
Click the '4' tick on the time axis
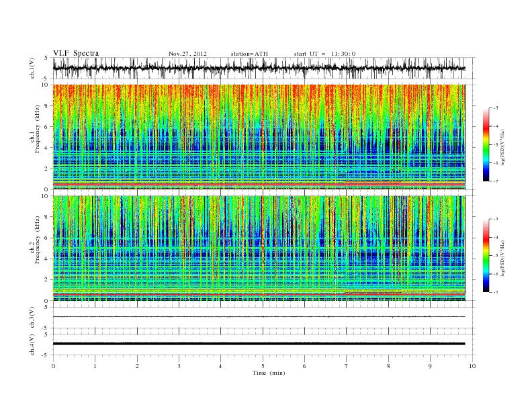tap(220, 366)
